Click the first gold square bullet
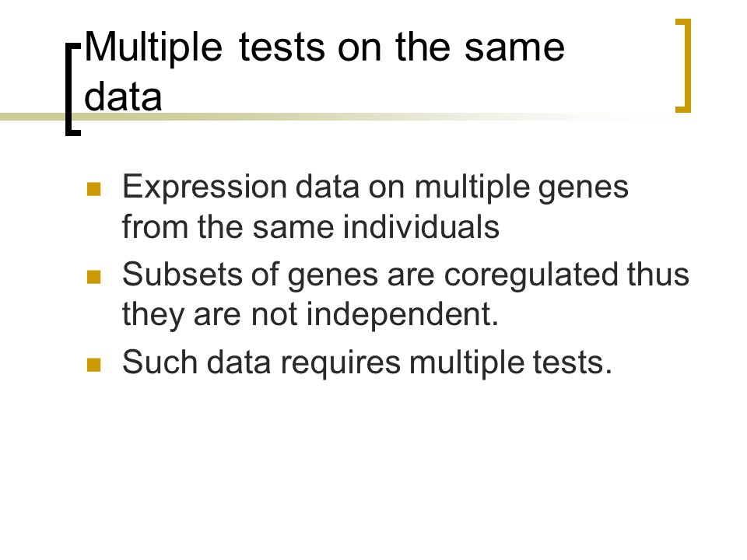The width and height of the screenshot is (747, 560). [94, 189]
